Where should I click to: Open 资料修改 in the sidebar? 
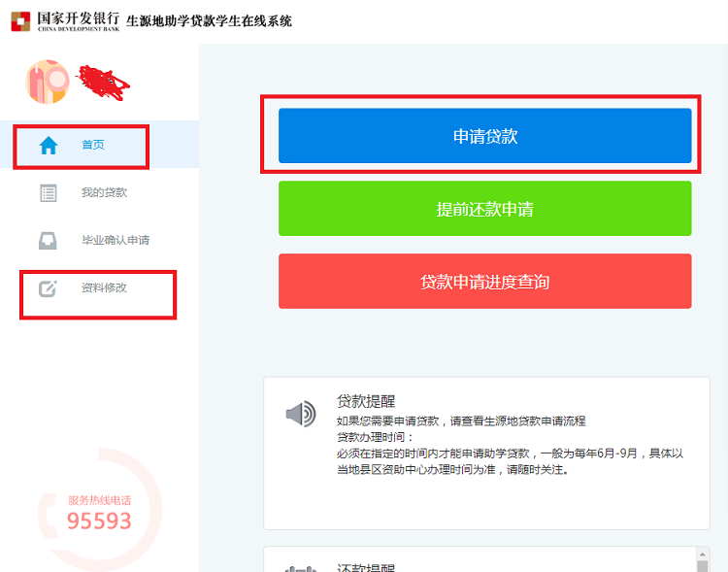(104, 287)
